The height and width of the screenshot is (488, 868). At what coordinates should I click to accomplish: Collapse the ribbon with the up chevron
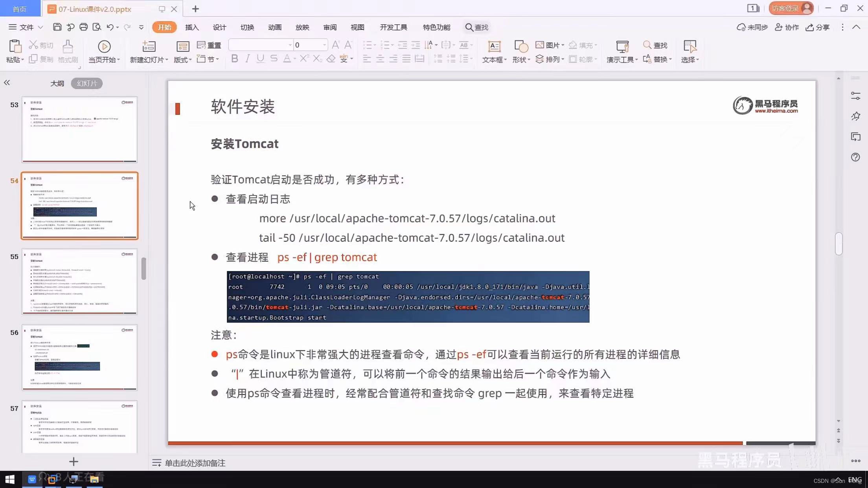(x=856, y=27)
